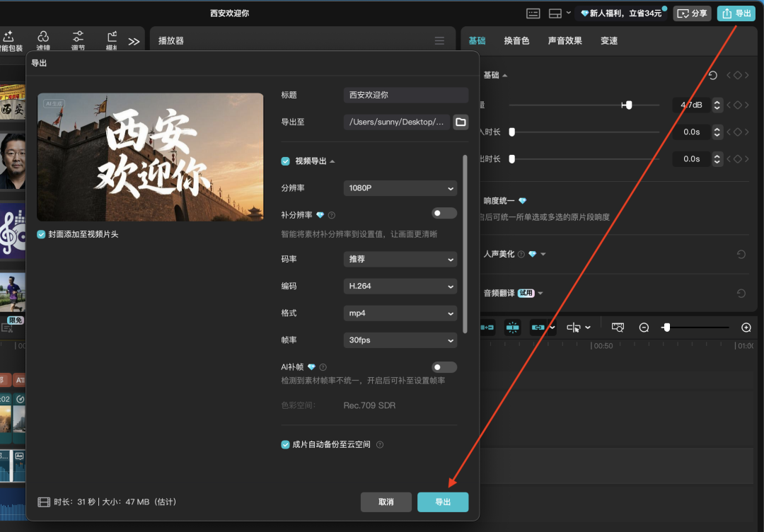Screen dimensions: 764x532
Task: Change frame rate via the 30fps dropdown
Action: (400, 340)
